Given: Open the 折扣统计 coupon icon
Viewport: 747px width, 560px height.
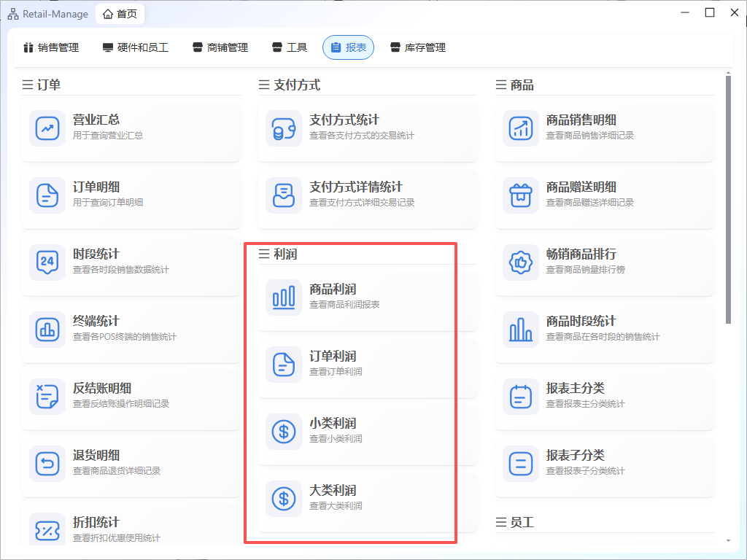Looking at the screenshot, I should point(47,529).
